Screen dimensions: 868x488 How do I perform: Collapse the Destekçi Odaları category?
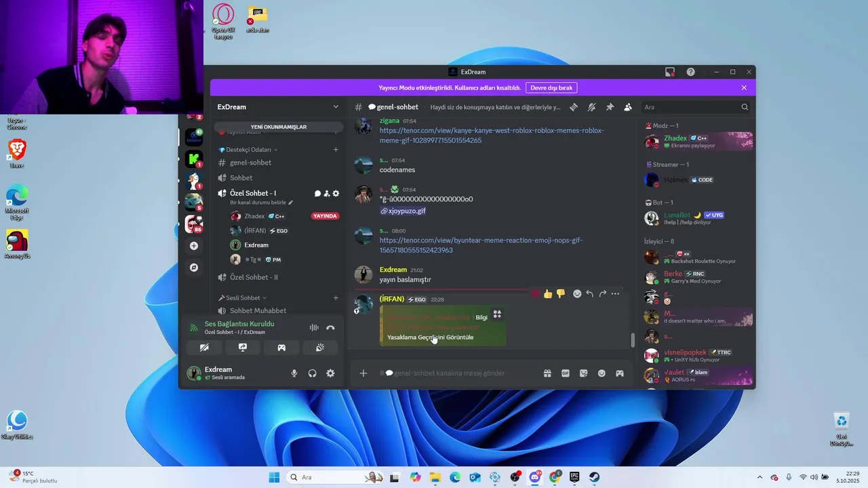point(248,149)
